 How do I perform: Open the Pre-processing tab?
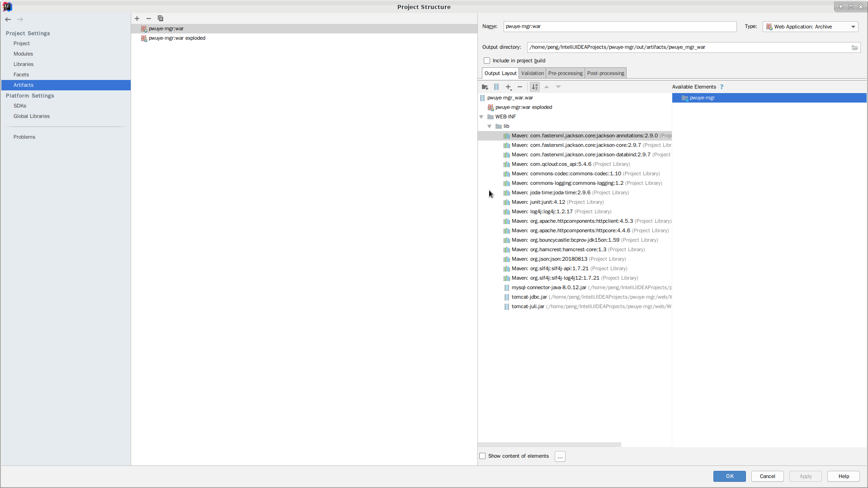(566, 73)
